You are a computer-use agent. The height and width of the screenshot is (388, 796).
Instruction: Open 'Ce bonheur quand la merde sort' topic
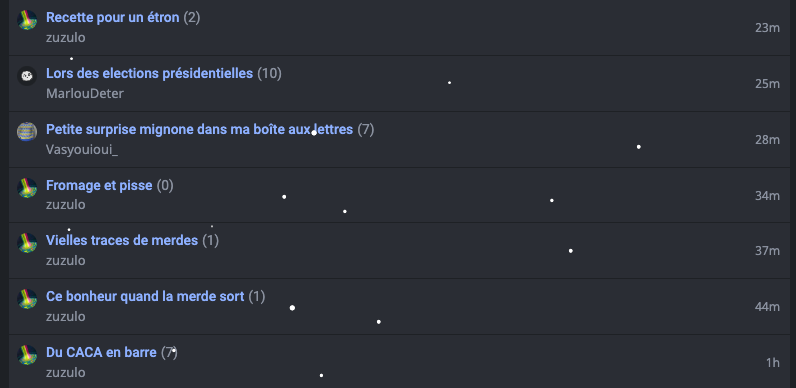[x=145, y=296]
